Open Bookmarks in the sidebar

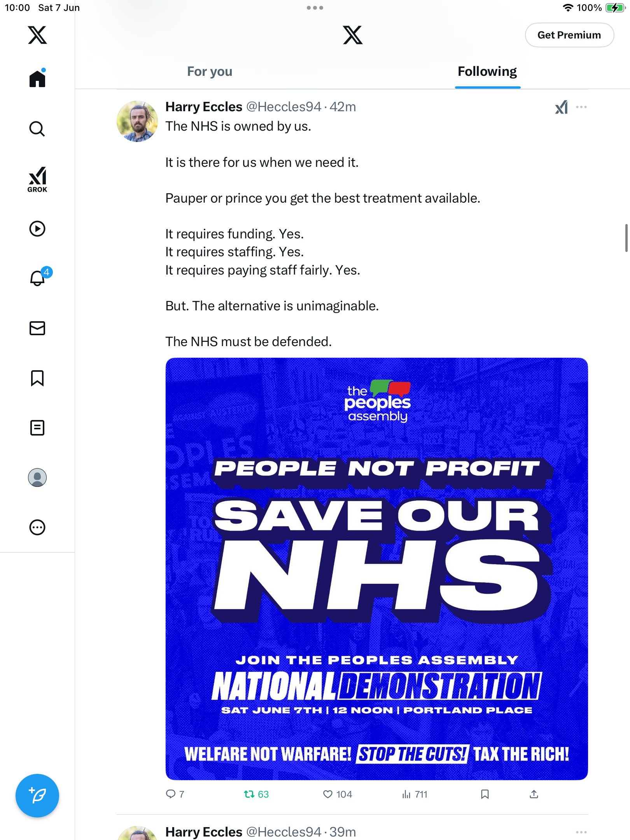[x=37, y=378]
